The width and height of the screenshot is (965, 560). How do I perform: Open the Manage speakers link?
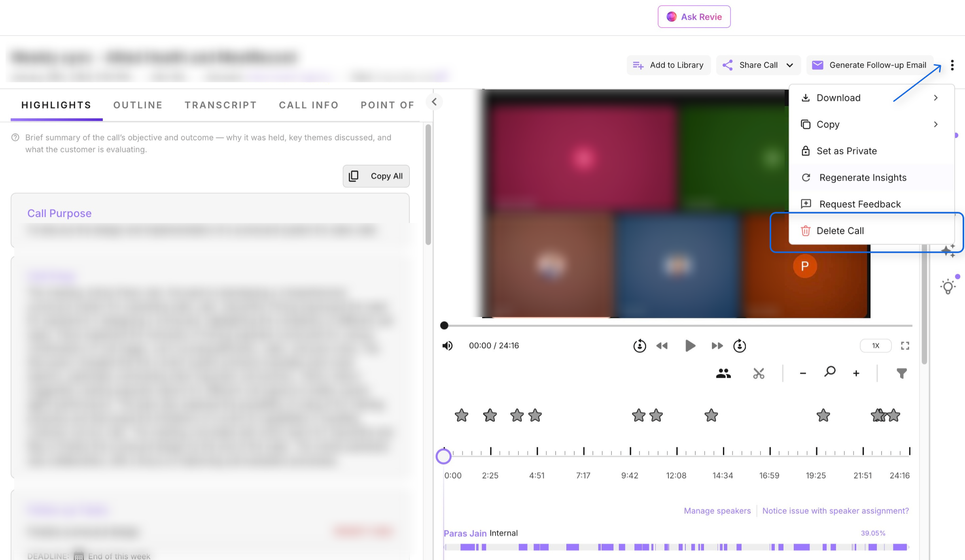coord(717,511)
